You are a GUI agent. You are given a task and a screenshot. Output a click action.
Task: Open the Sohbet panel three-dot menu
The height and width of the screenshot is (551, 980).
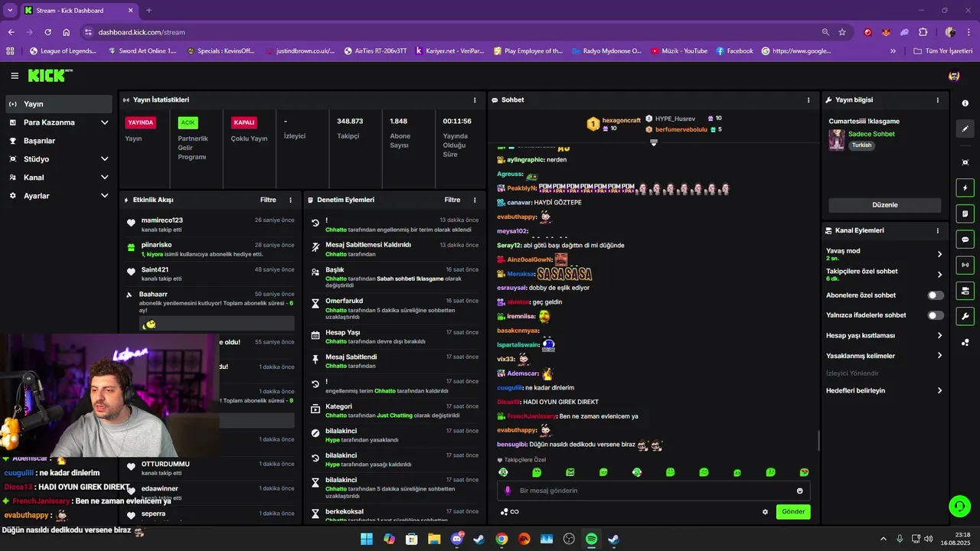click(808, 100)
